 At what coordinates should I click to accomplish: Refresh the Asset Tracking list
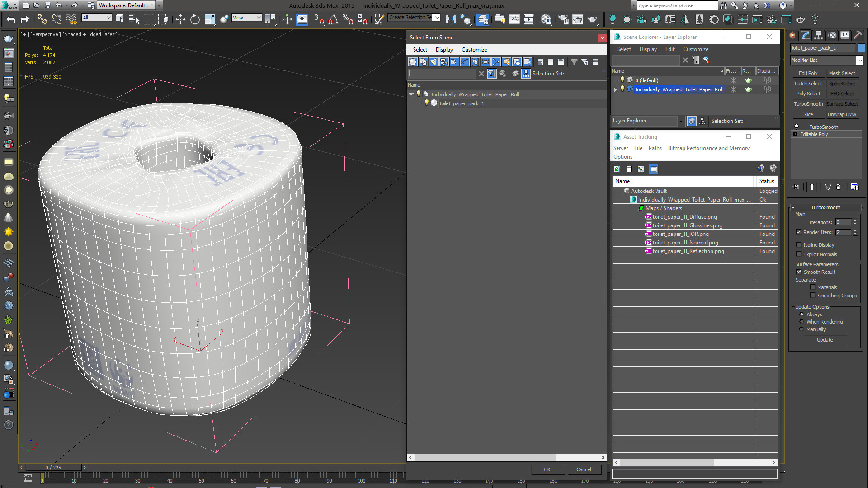617,169
